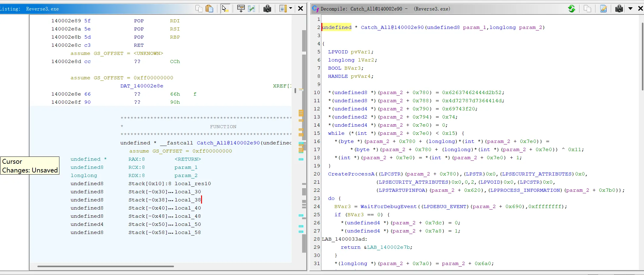Click local_30 stack variable

click(188, 192)
